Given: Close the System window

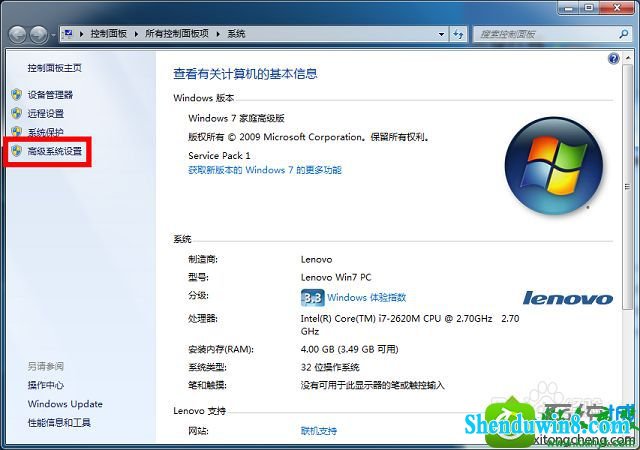Looking at the screenshot, I should point(617,8).
